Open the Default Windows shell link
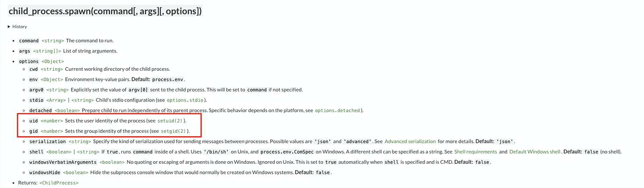The width and height of the screenshot is (644, 188). pos(535,152)
